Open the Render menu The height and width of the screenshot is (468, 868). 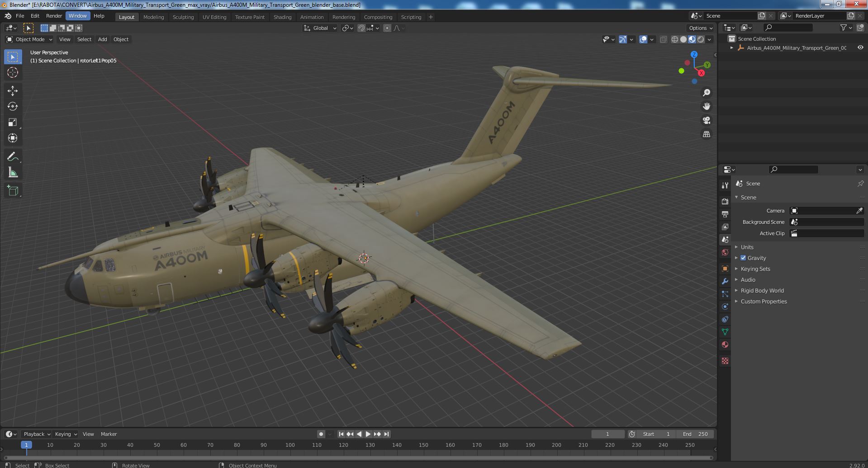point(54,16)
